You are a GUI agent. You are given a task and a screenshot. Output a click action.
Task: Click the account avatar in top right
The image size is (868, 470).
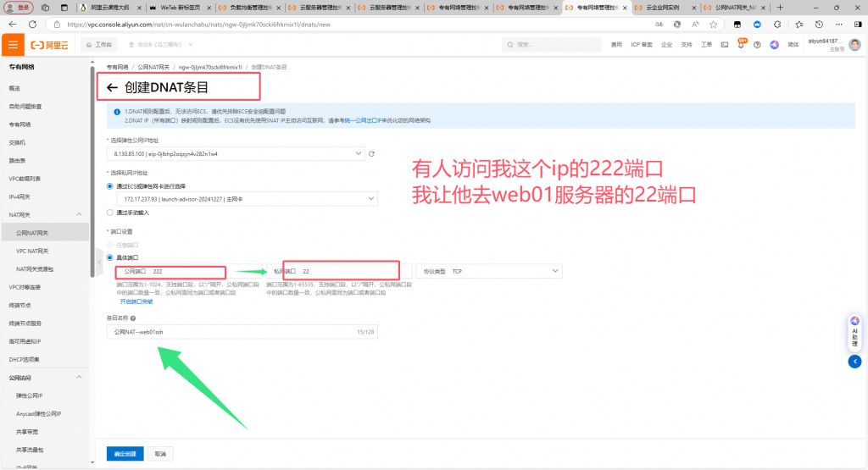pos(855,44)
